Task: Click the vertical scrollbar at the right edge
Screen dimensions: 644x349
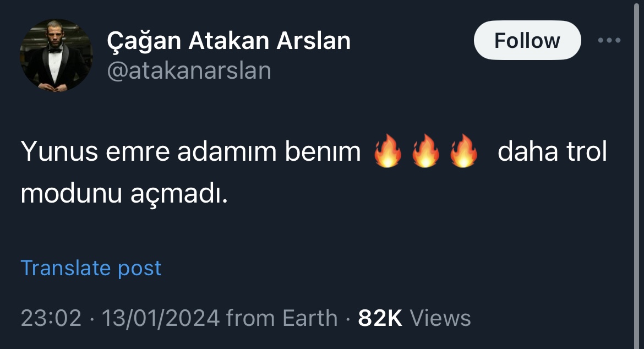Action: pyautogui.click(x=638, y=174)
